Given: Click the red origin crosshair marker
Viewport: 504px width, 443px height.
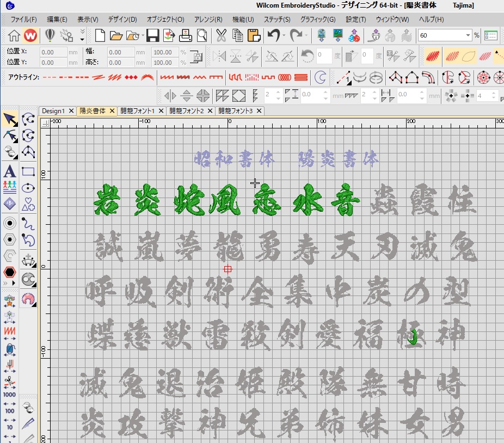Looking at the screenshot, I should (x=228, y=269).
